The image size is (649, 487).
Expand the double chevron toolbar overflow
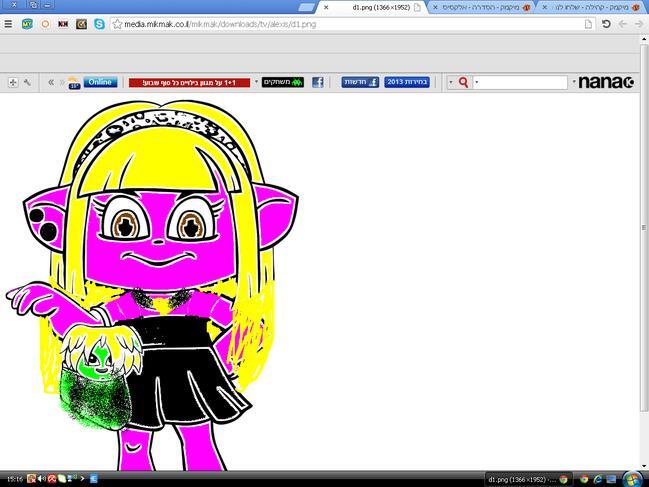coord(51,82)
